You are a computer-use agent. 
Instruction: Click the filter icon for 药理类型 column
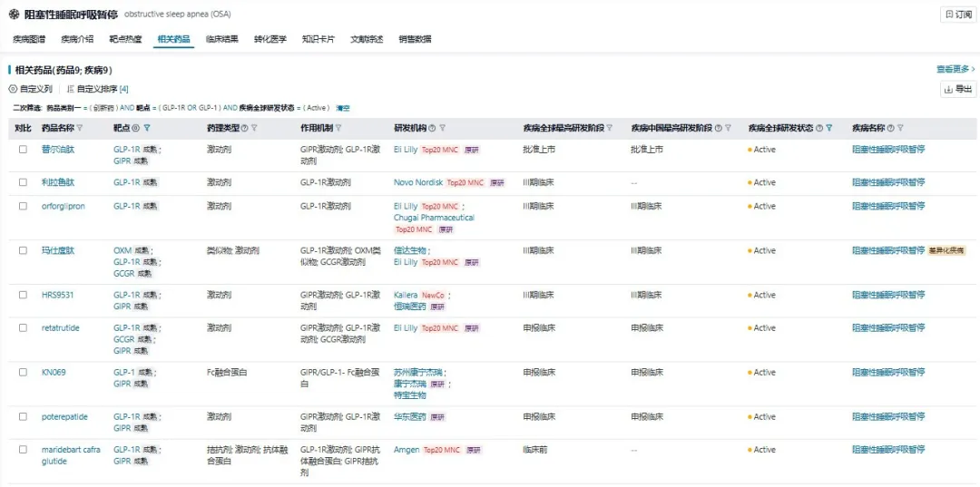254,129
